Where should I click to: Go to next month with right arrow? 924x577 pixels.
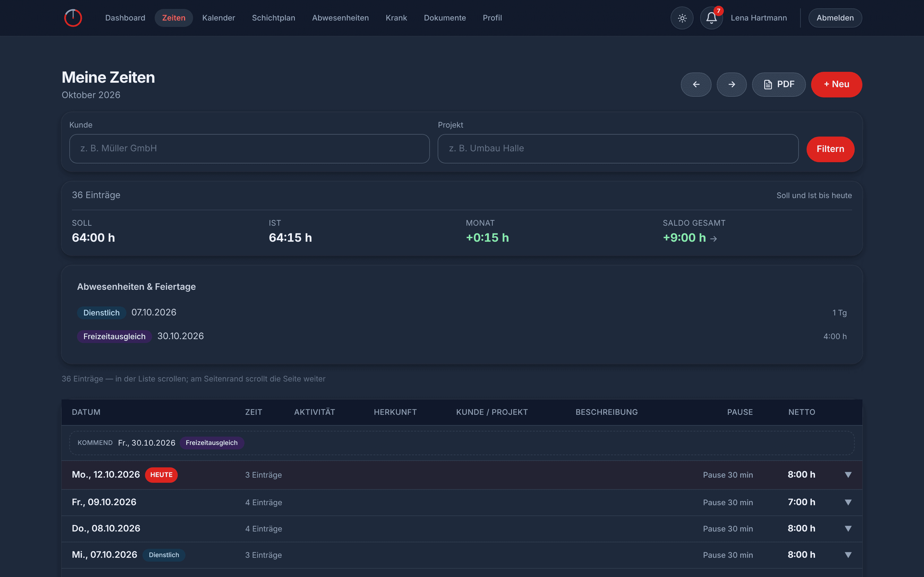click(x=732, y=84)
